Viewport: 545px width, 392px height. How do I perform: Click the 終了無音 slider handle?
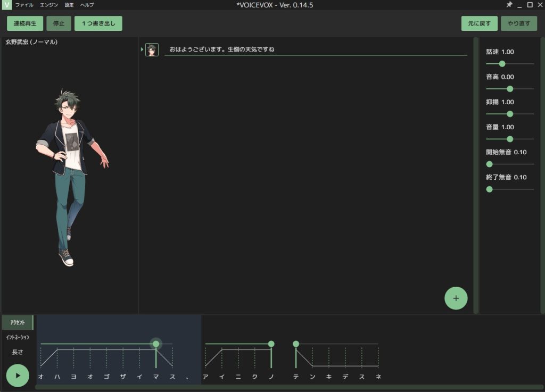click(x=490, y=189)
